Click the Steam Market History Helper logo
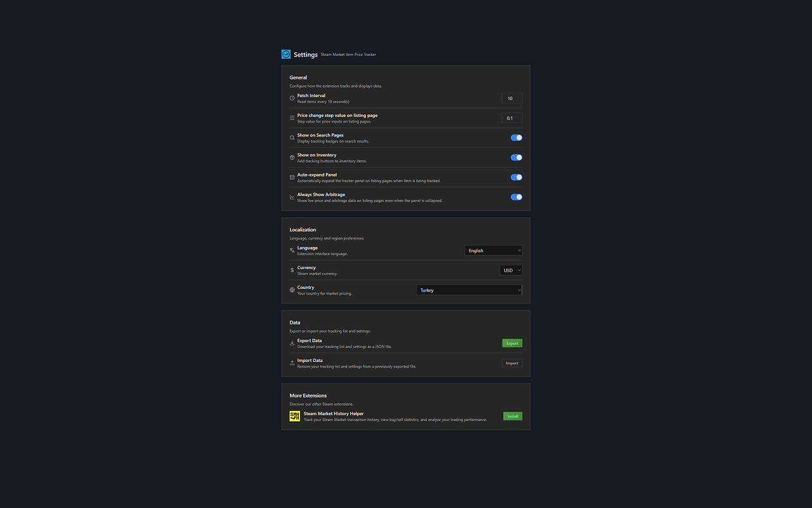 [x=295, y=416]
